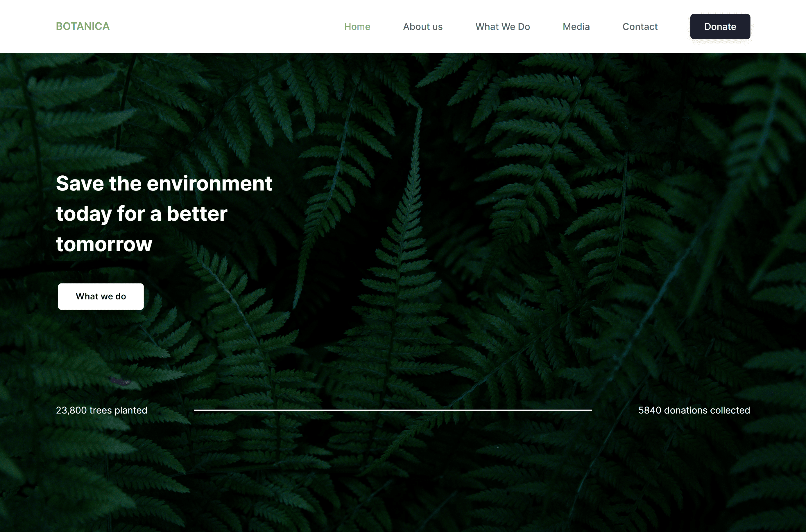Select What We Do in navbar

502,26
